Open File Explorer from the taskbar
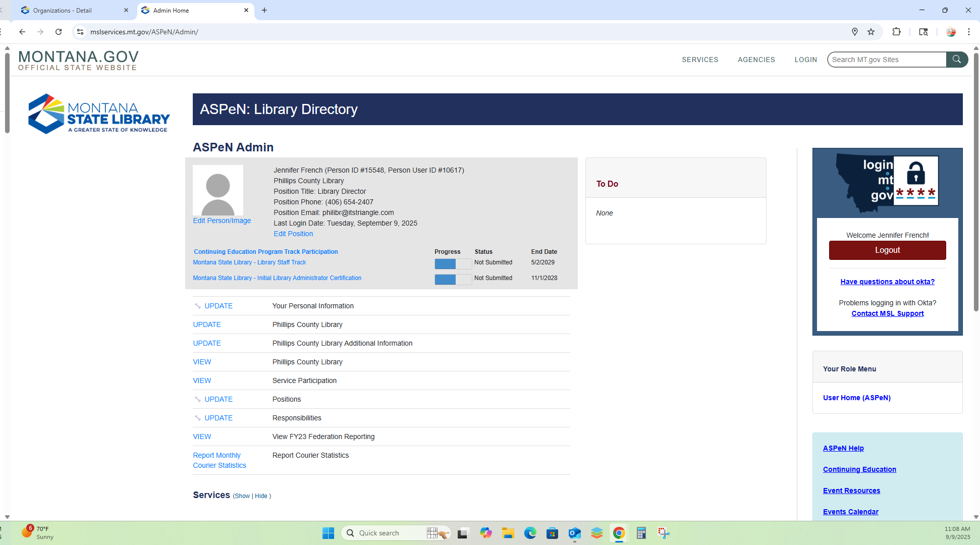Viewport: 980px width, 545px height. pyautogui.click(x=508, y=533)
